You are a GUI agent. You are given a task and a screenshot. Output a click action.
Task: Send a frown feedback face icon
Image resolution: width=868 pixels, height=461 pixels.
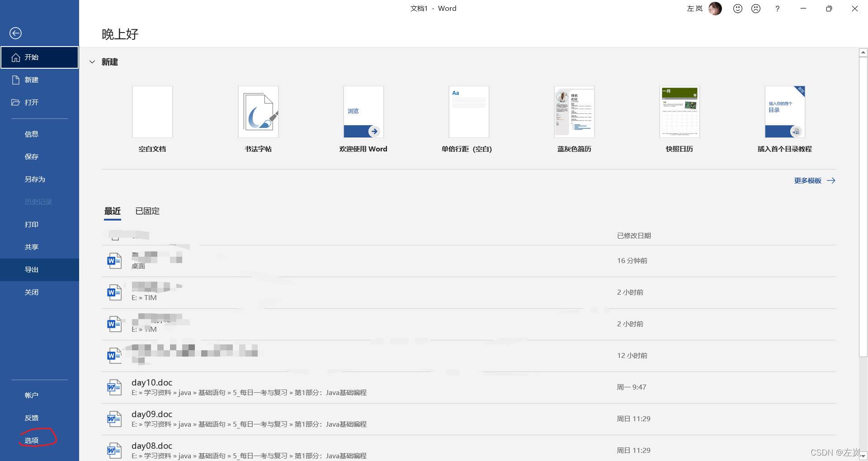(x=756, y=9)
